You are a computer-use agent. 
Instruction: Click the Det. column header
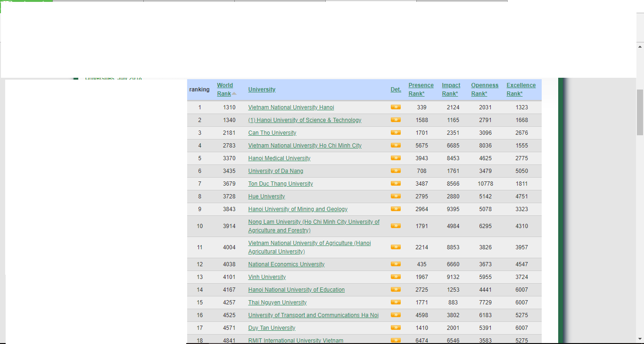coord(396,90)
